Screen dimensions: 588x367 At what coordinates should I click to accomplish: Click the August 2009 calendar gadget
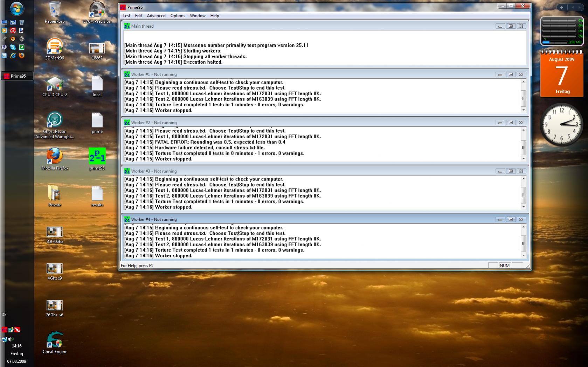(562, 74)
